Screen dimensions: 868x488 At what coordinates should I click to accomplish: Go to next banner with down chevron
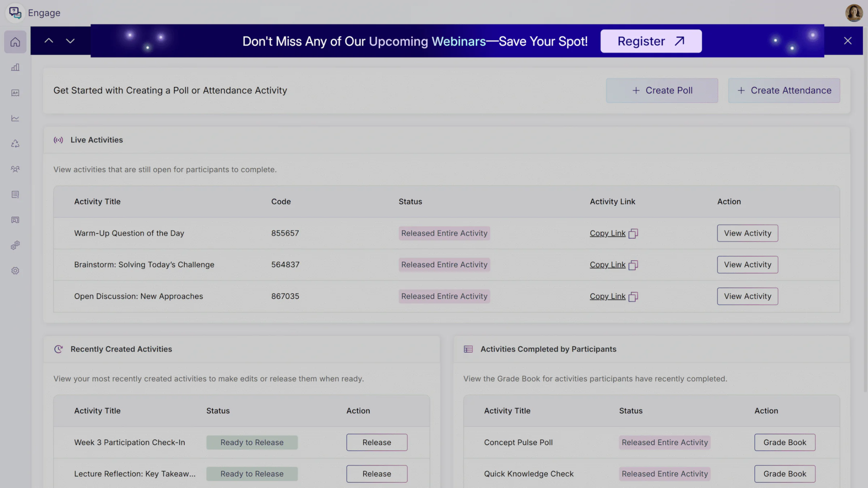tap(70, 41)
